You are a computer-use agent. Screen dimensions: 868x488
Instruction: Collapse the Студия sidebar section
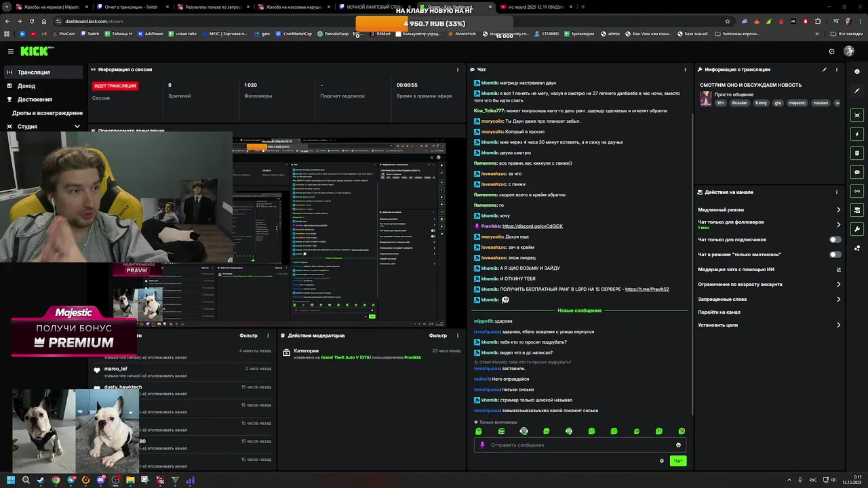pos(77,127)
